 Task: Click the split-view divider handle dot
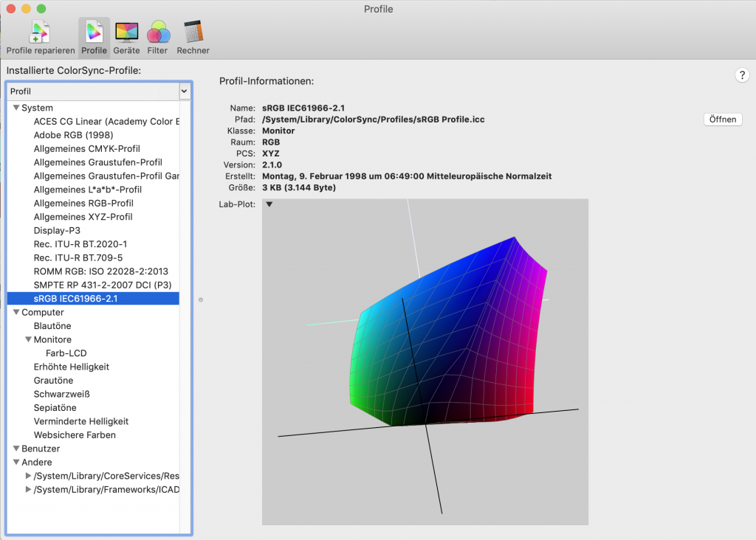point(201,300)
